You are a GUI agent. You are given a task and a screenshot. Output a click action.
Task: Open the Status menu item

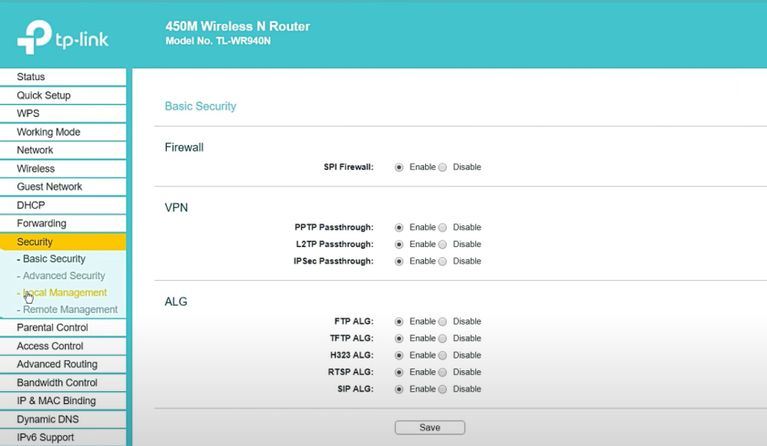pos(31,77)
